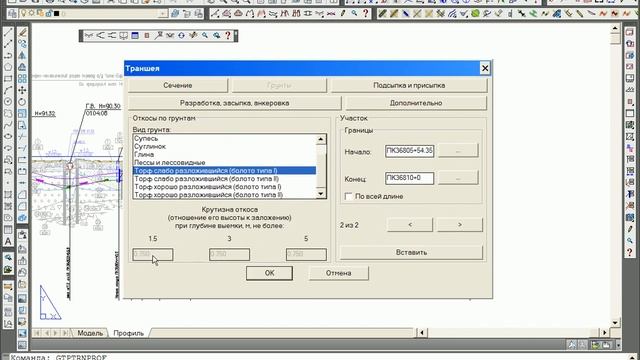Open the Подсыпка и присыпка tab

(x=409, y=85)
